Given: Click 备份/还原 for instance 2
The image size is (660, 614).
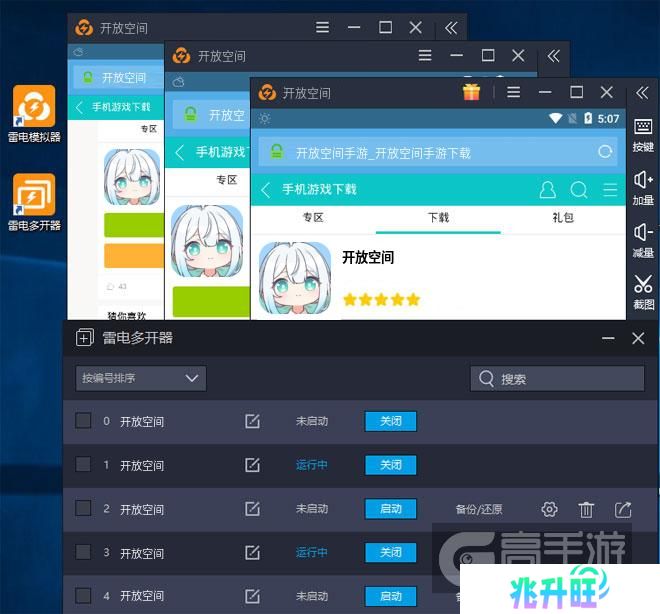Looking at the screenshot, I should pyautogui.click(x=479, y=509).
